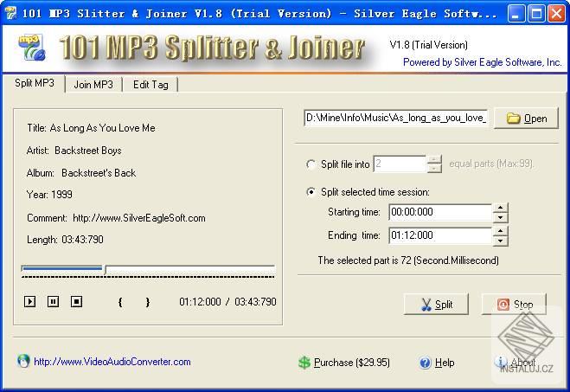The image size is (570, 392).
Task: Set selection end with the } marker button
Action: click(147, 302)
